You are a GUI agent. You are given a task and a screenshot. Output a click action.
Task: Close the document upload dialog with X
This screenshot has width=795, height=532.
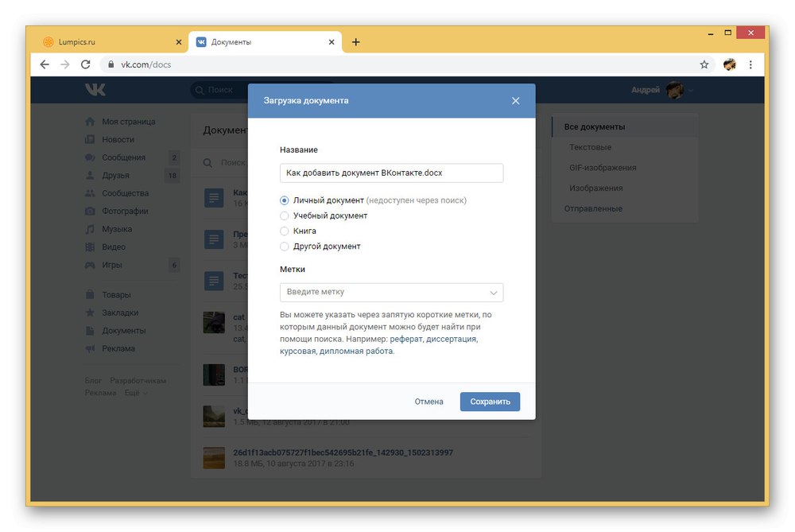pos(516,101)
